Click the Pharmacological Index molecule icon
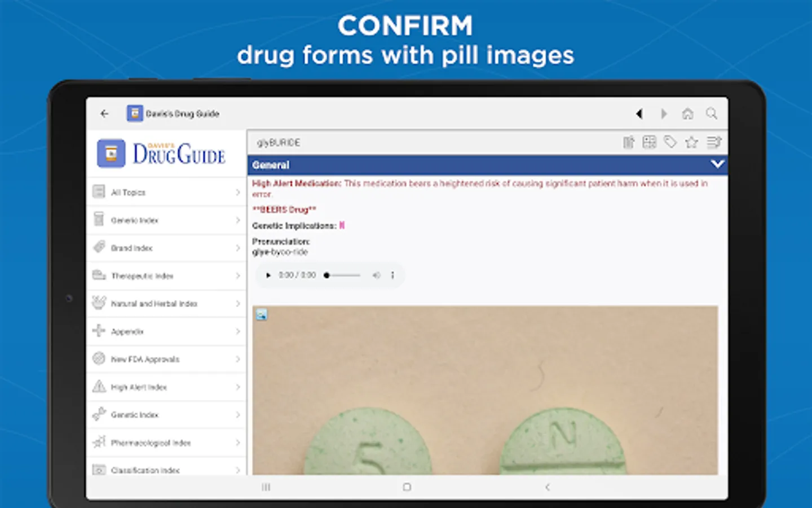 (99, 441)
